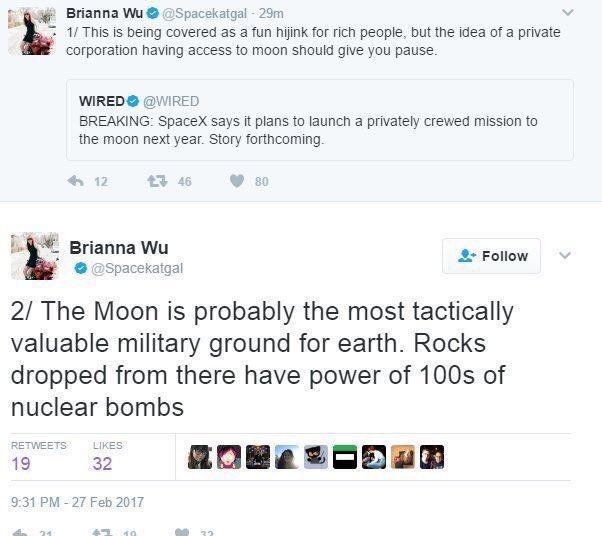Viewport: 602px width, 536px height.
Task: Open the 9:31 PM - 27 Feb 2017 timestamp
Action: (77, 502)
